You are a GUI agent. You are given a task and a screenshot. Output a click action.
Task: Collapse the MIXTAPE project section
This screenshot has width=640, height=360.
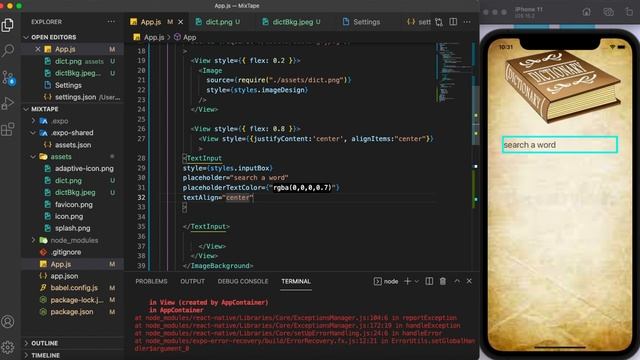(72, 109)
